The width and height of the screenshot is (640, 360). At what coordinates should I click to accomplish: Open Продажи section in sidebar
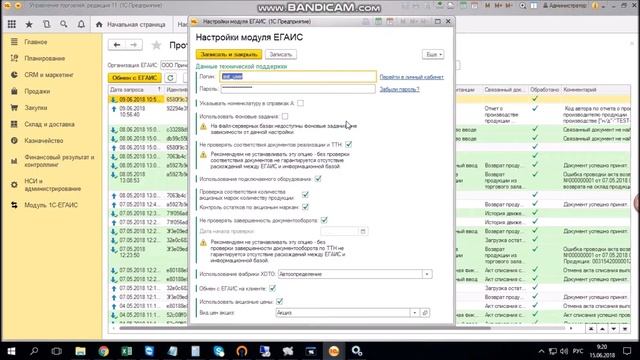coord(37,91)
